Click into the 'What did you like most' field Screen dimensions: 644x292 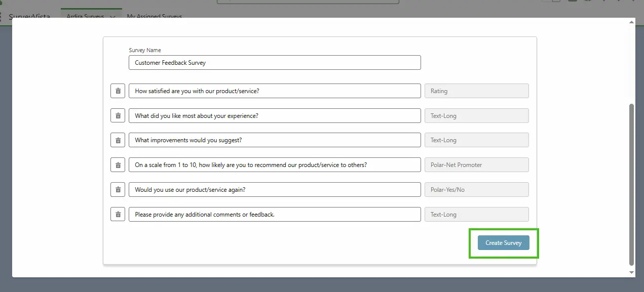(275, 116)
